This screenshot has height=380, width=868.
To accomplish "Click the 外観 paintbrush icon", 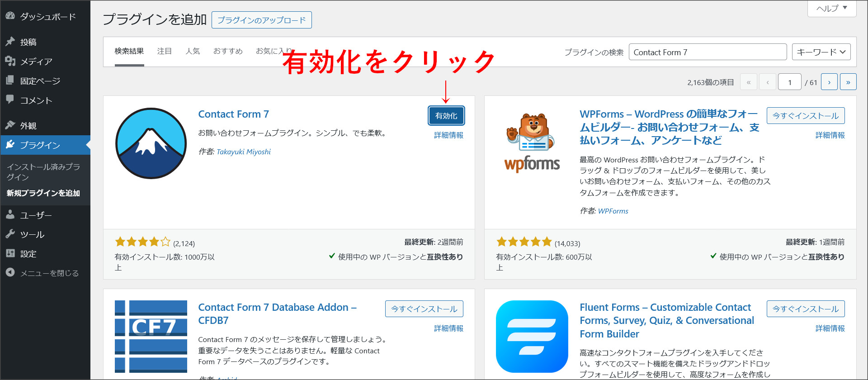I will [x=10, y=125].
